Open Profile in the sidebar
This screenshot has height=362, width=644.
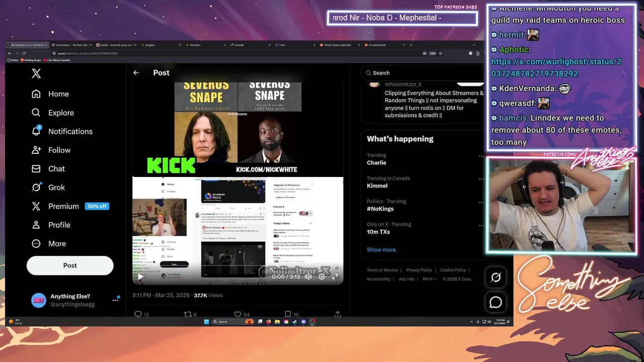51,225
